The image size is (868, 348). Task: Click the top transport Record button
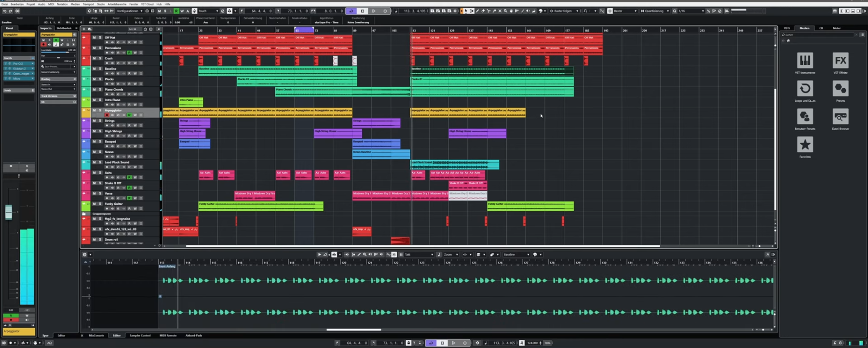click(385, 11)
